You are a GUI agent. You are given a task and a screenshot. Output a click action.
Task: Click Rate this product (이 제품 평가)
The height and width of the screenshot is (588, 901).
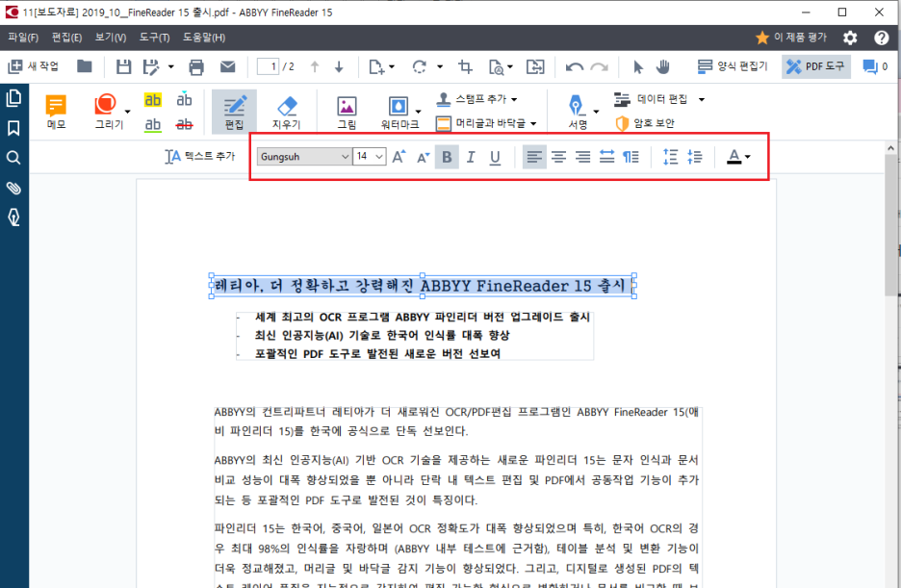coord(791,38)
